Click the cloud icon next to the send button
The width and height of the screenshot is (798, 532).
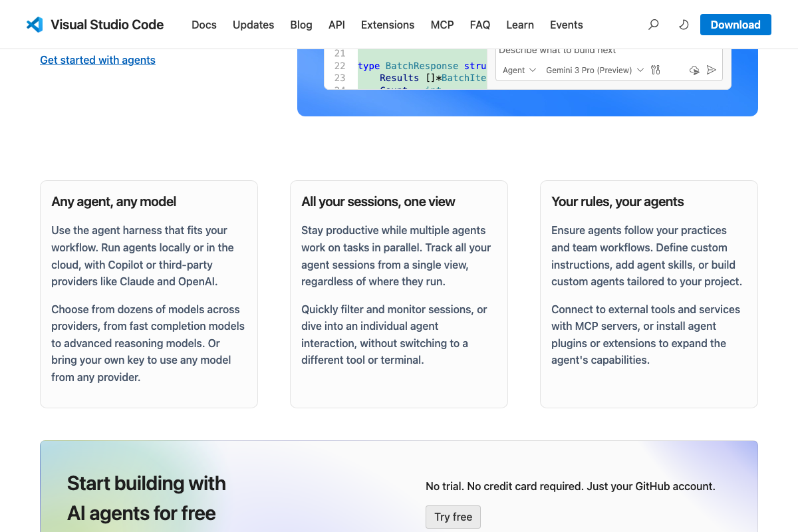694,70
